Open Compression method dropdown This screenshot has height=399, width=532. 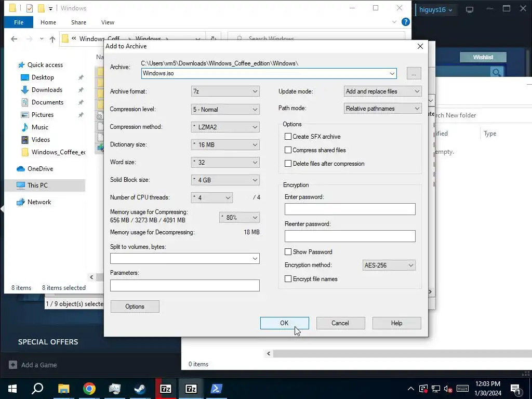coord(225,127)
